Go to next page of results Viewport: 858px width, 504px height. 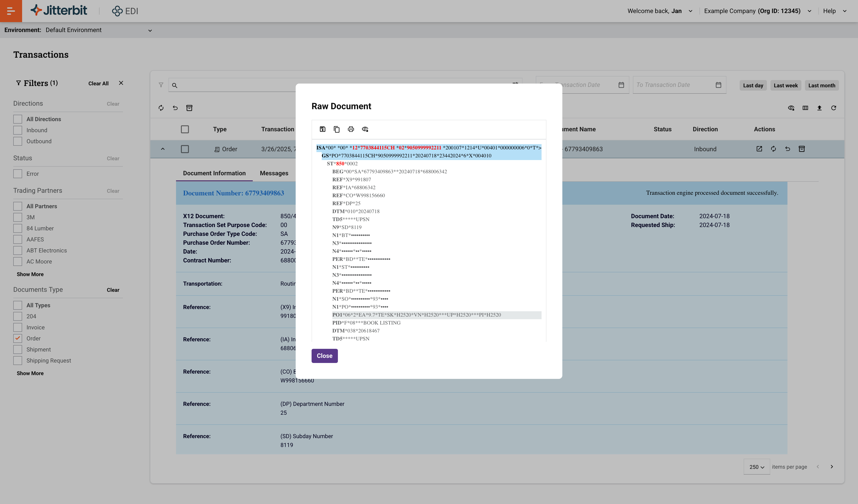(x=832, y=467)
